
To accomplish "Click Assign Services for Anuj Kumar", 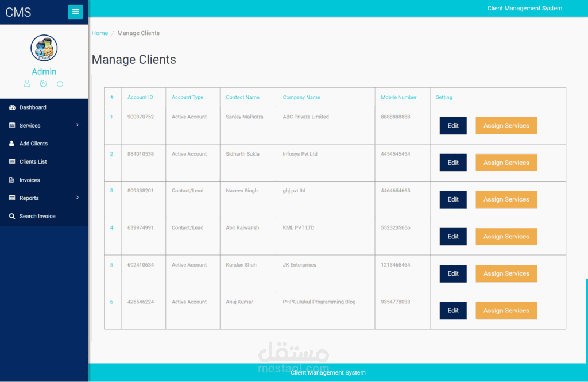I will (x=506, y=310).
